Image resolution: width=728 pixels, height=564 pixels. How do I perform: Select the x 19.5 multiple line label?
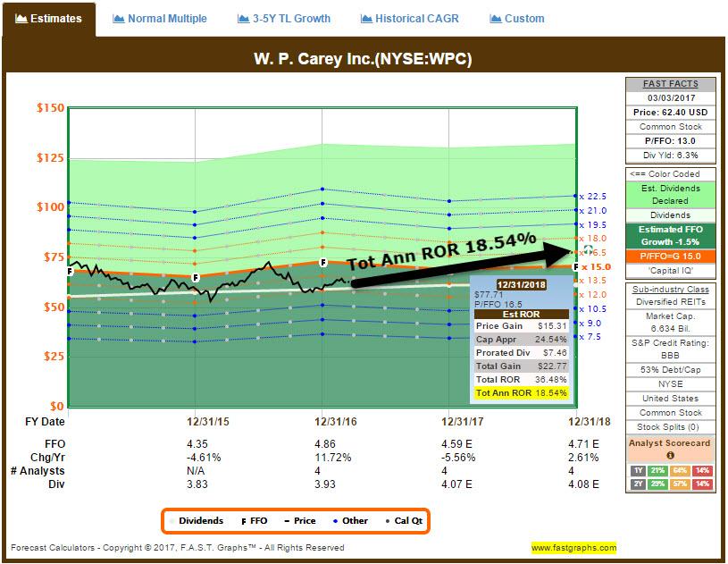tap(593, 225)
